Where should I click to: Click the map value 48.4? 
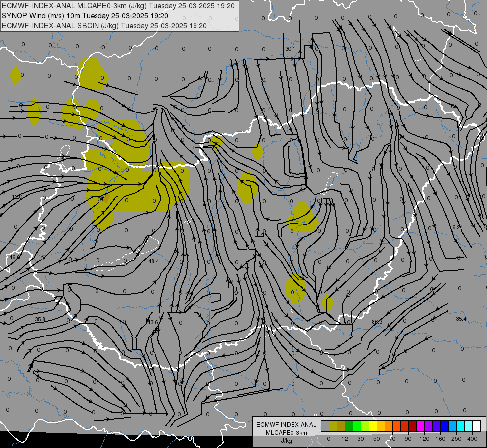[x=153, y=261]
